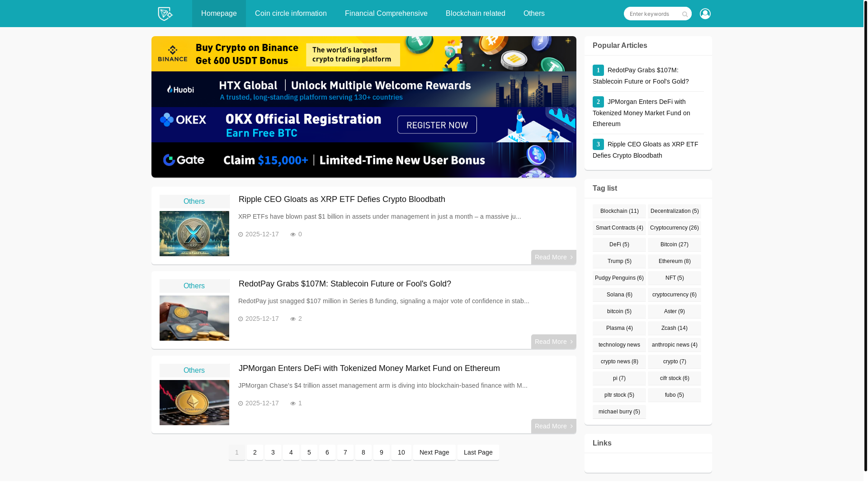Click the Next Page button
Image resolution: width=868 pixels, height=488 pixels.
(x=434, y=452)
